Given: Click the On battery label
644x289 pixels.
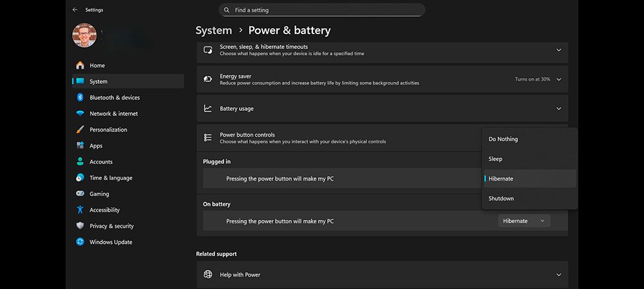Looking at the screenshot, I should point(216,204).
